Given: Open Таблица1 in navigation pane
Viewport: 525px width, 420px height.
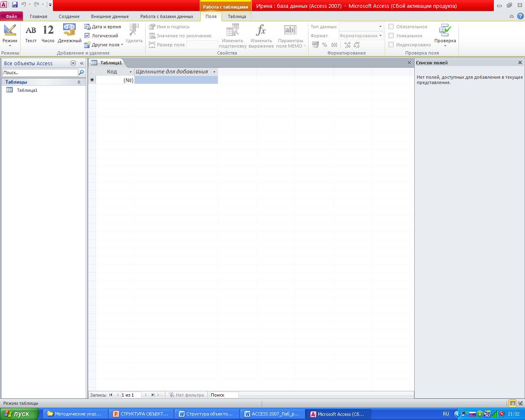Looking at the screenshot, I should (27, 90).
